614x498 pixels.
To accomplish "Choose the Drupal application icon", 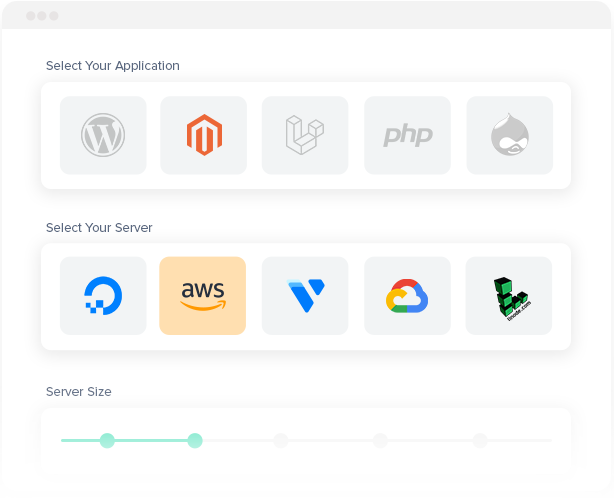I will point(509,135).
